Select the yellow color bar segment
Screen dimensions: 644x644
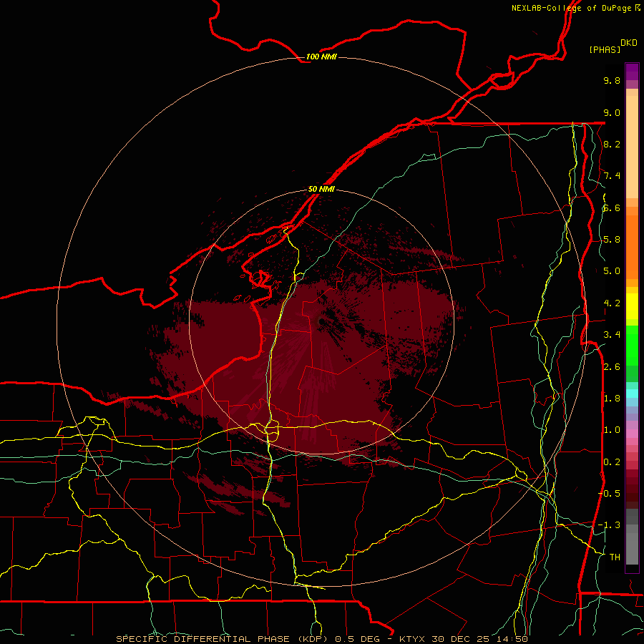click(x=632, y=306)
